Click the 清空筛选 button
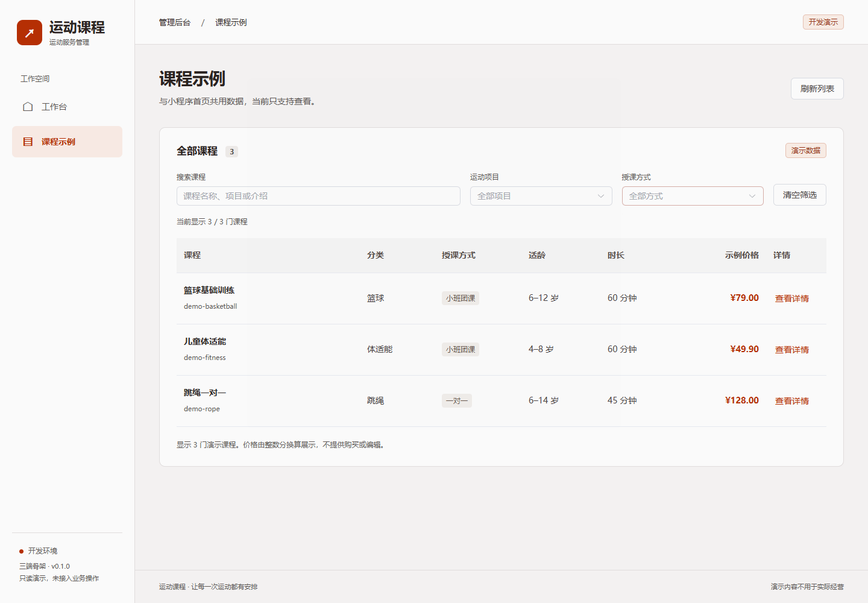868x603 pixels. 800,195
